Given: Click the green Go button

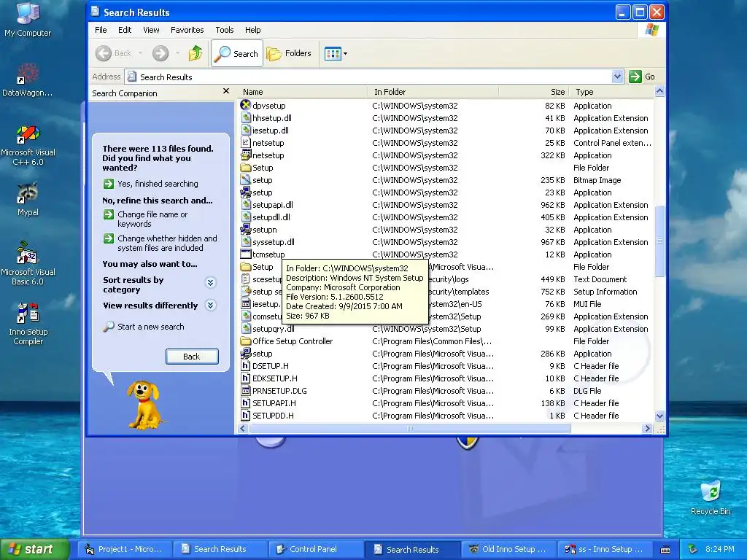Looking at the screenshot, I should (643, 77).
